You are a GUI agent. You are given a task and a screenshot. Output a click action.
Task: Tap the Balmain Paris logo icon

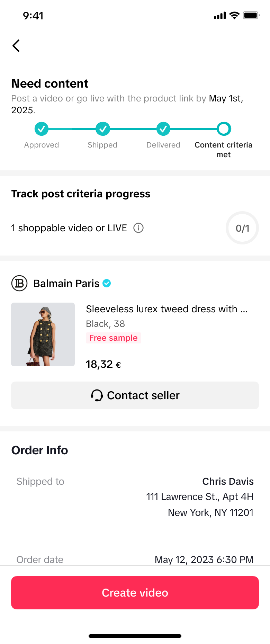(19, 283)
